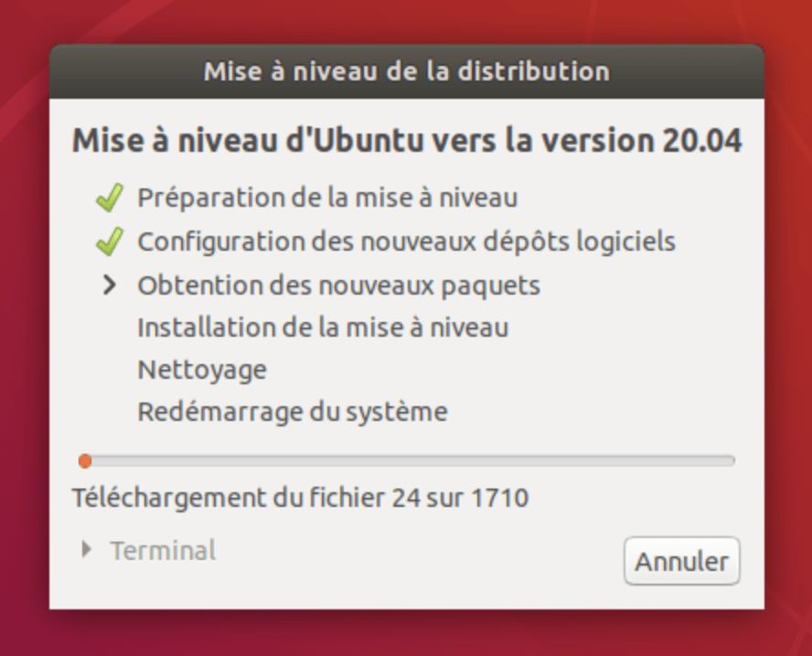The image size is (812, 656).
Task: Click the empty icon space beside Nettoyage
Action: click(110, 371)
